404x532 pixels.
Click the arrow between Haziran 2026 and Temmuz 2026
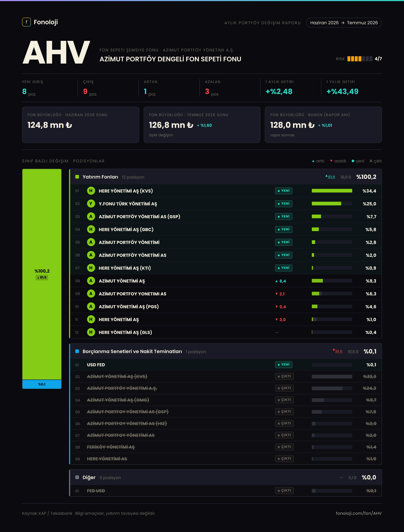[343, 23]
